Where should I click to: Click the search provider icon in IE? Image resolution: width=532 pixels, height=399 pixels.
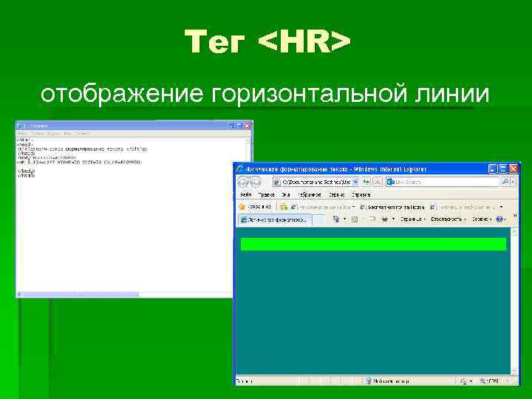390,183
